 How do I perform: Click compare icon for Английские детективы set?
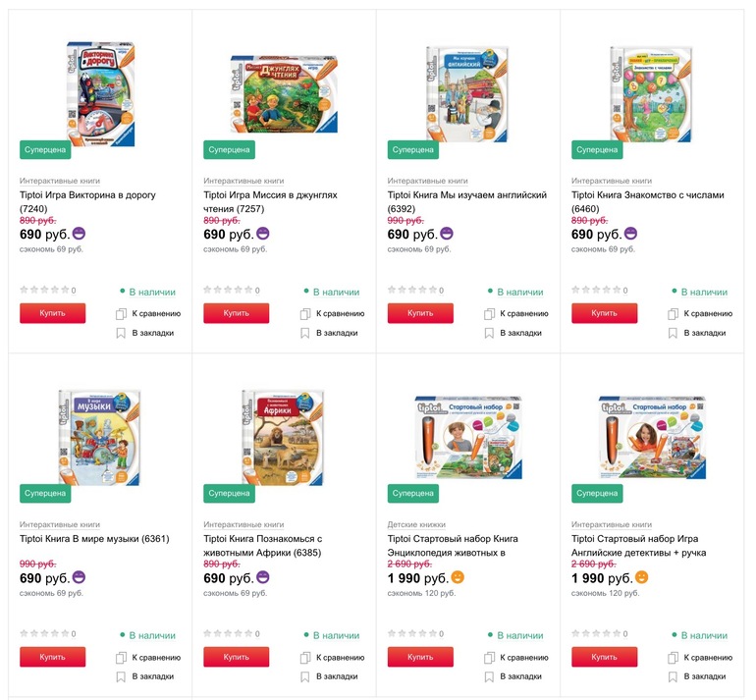(673, 658)
